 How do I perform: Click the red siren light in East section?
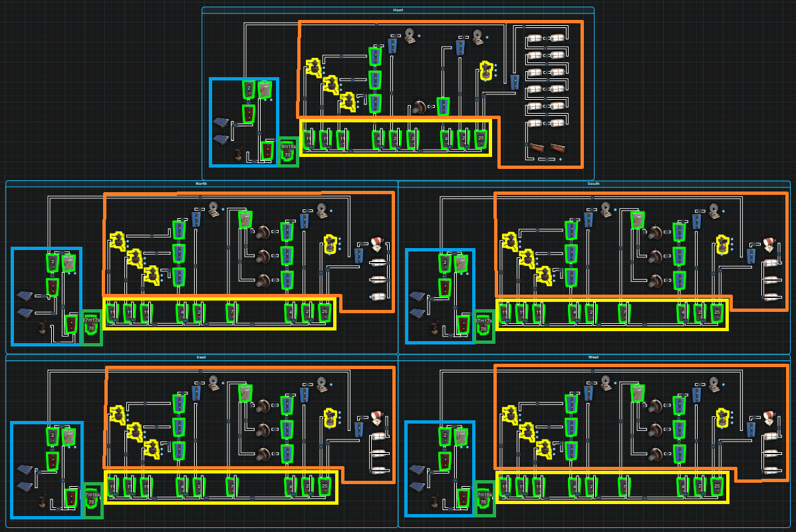tap(376, 416)
